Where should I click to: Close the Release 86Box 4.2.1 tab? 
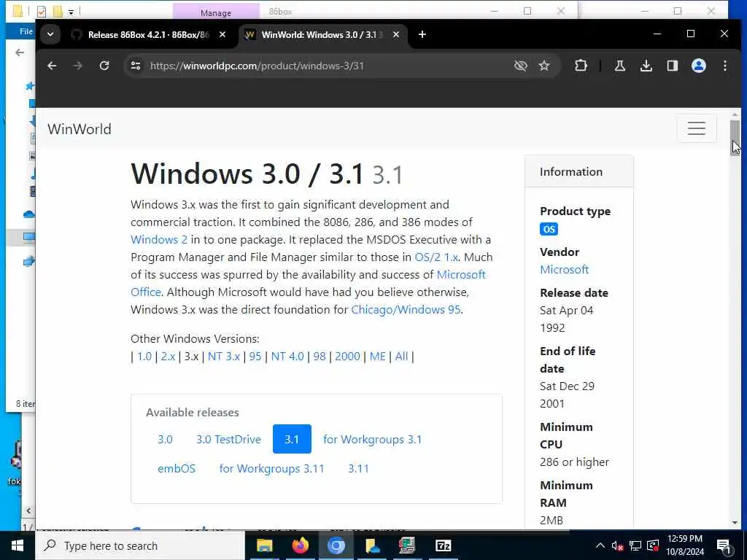pos(222,34)
